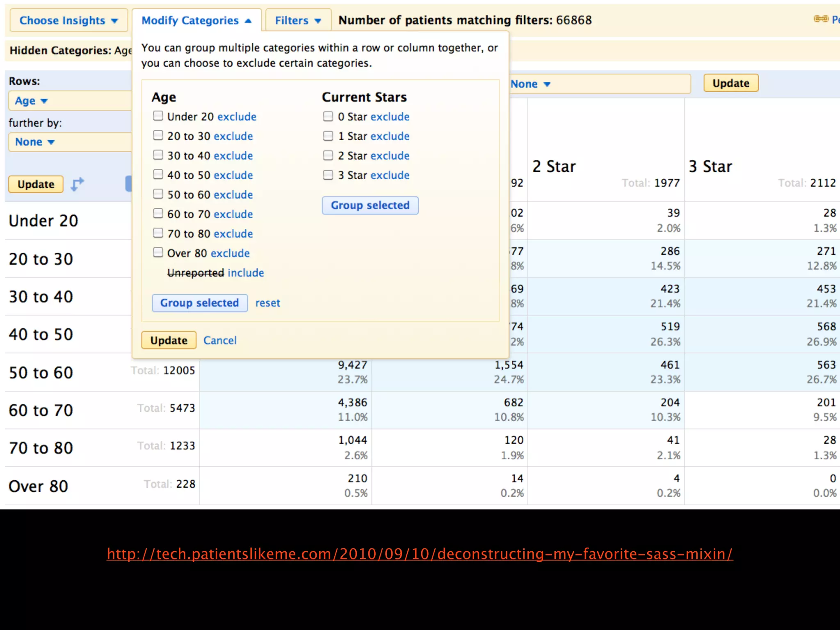The image size is (840, 630).
Task: Click Group selected under Current Stars
Action: click(x=370, y=205)
